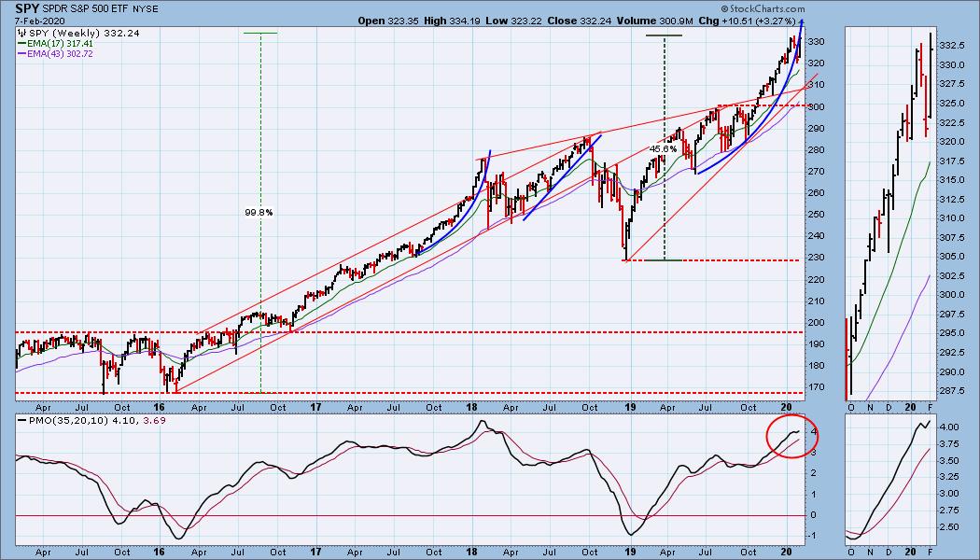
Task: Click the purple EMA(43) legend line marker
Action: click(x=21, y=54)
